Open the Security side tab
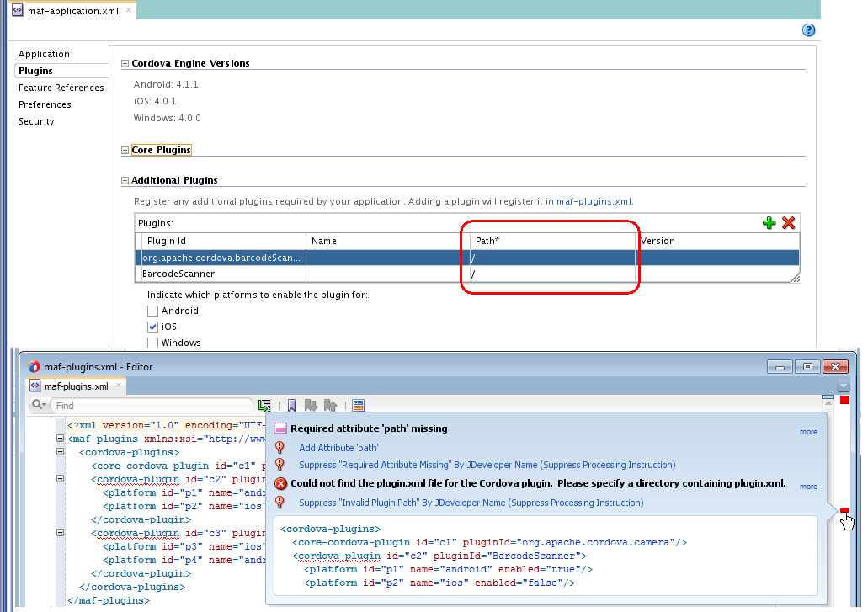Viewport: 868px width, 612px height. 36,121
